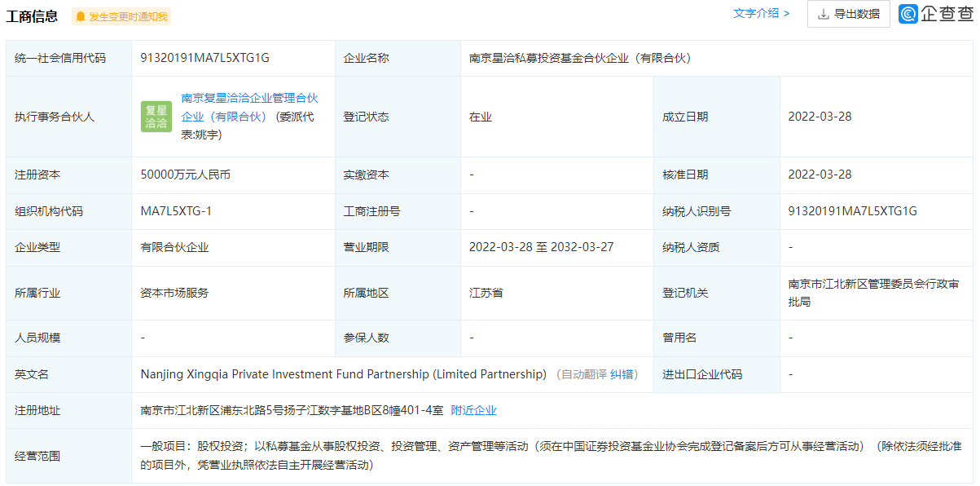Screen dimensions: 980x486
Task: Open 南京复星洽洽企业管理合伙企业 link
Action: coord(249,107)
